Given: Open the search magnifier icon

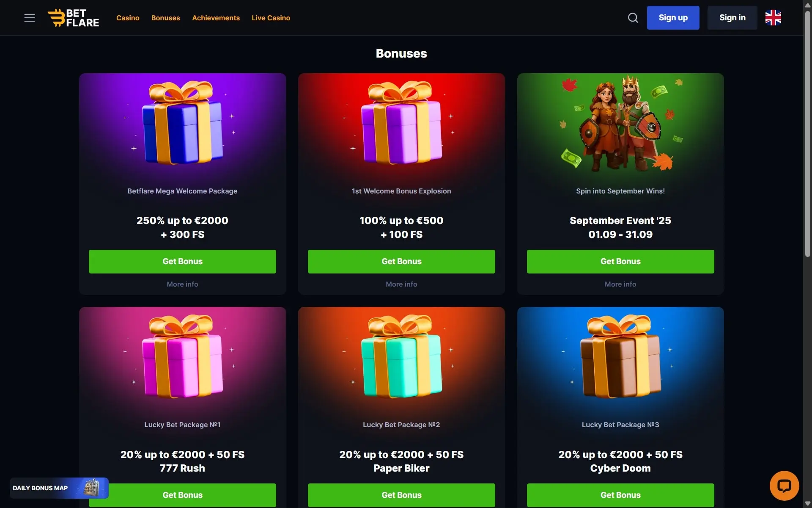Looking at the screenshot, I should 633,18.
